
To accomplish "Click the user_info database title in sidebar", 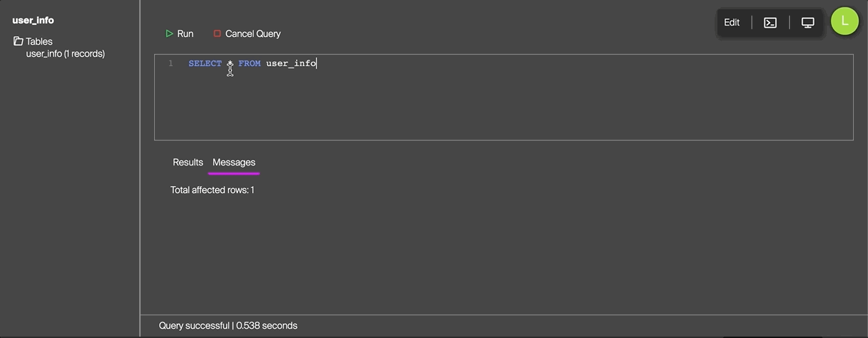I will tap(33, 21).
